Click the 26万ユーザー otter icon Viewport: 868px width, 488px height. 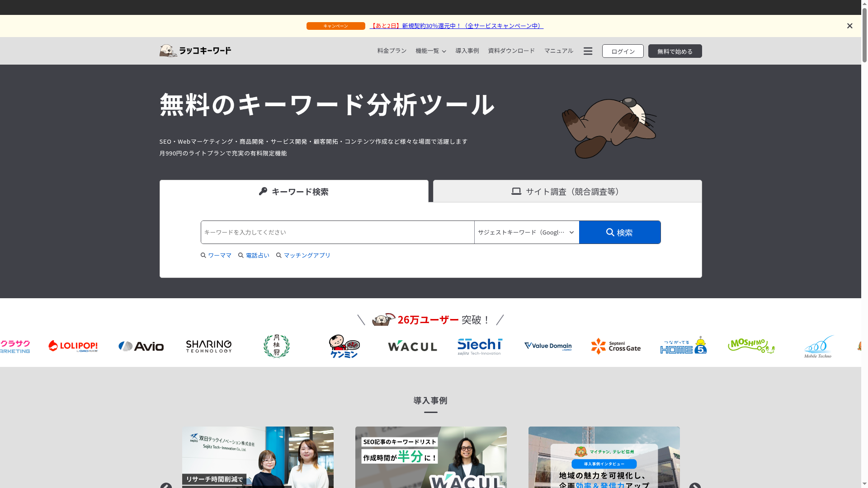pos(383,319)
